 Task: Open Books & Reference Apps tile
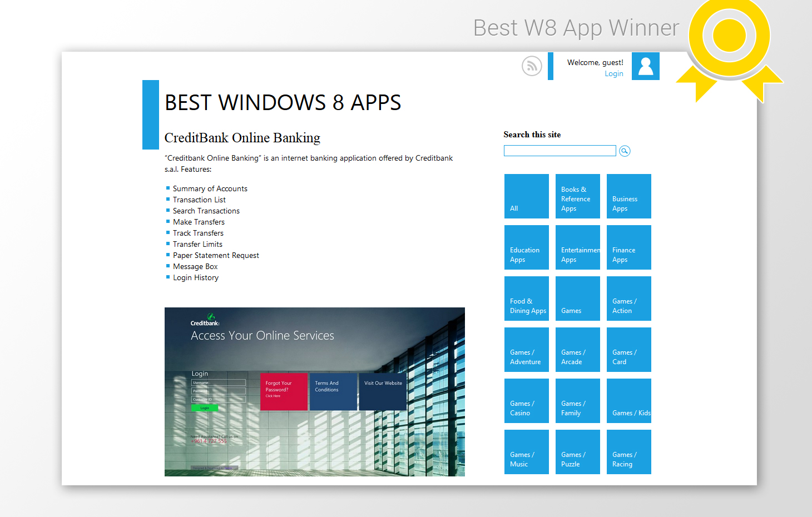click(578, 196)
